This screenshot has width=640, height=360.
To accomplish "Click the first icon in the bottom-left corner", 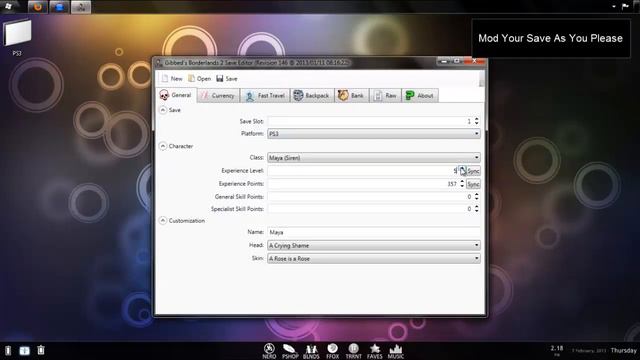I will tap(8, 350).
